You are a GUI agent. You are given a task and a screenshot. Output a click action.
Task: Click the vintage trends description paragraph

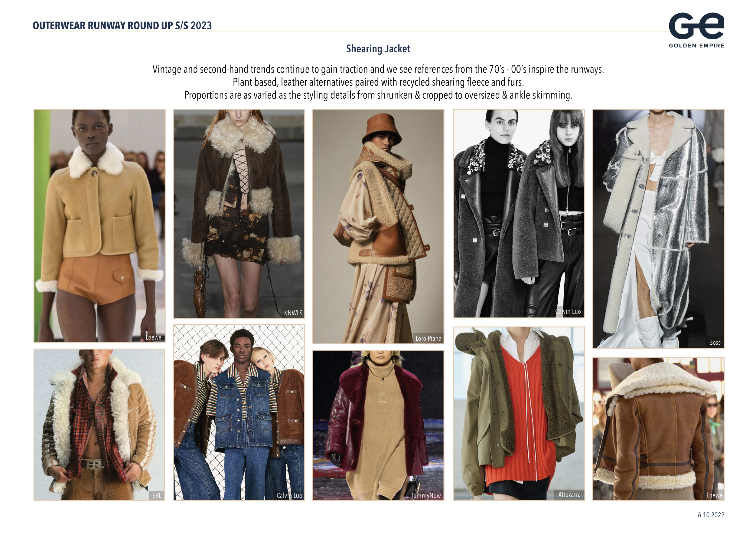378,82
